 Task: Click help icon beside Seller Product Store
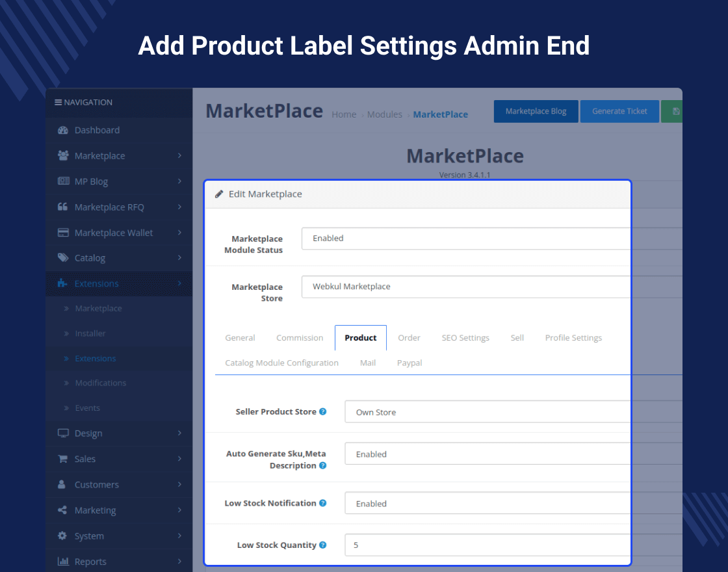point(322,411)
